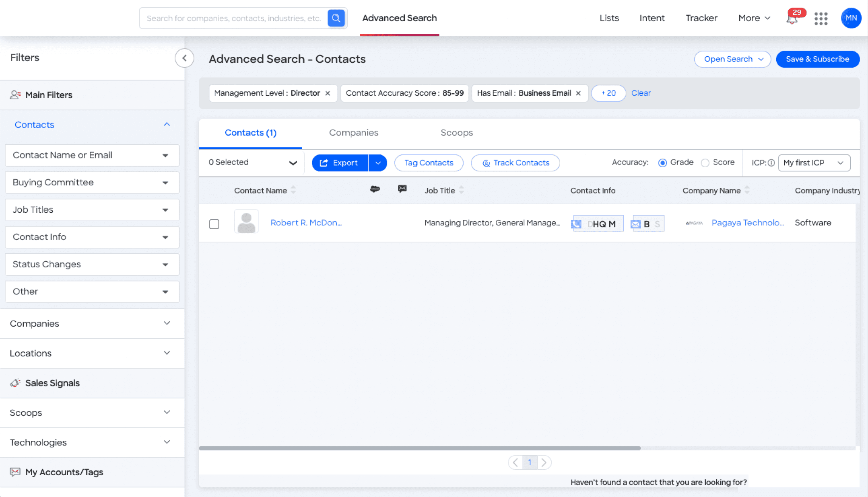Open the Pagaya Technolo... company link
The height and width of the screenshot is (497, 868).
(x=747, y=223)
